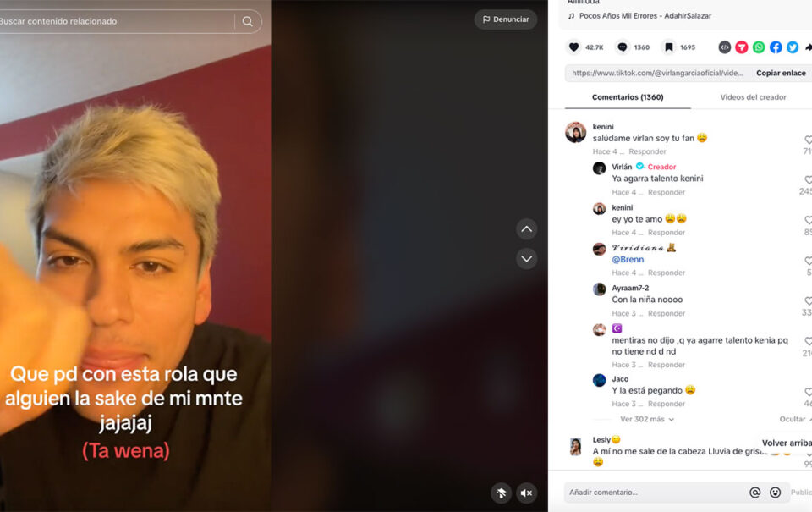This screenshot has height=512, width=812.
Task: Click the Denunciar report button
Action: (506, 19)
